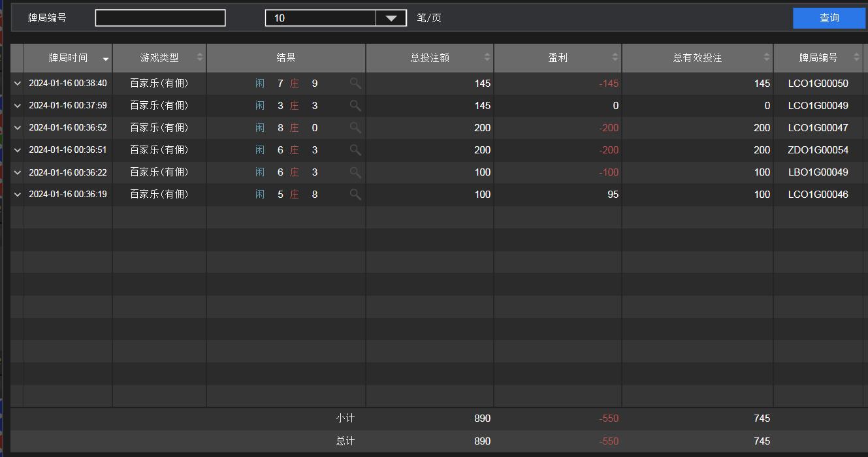Image resolution: width=868 pixels, height=457 pixels.
Task: Focus the 牌局编号 input field
Action: [x=160, y=18]
